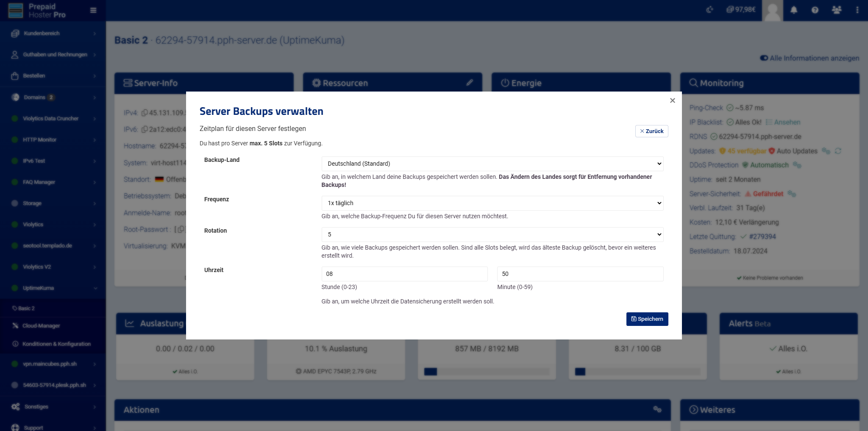Screen dimensions: 868x431
Task: Expand IPv6 Test sidebar entry
Action: click(53, 161)
